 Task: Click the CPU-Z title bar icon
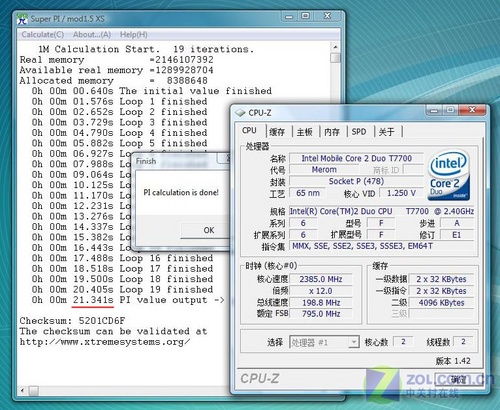[240, 113]
